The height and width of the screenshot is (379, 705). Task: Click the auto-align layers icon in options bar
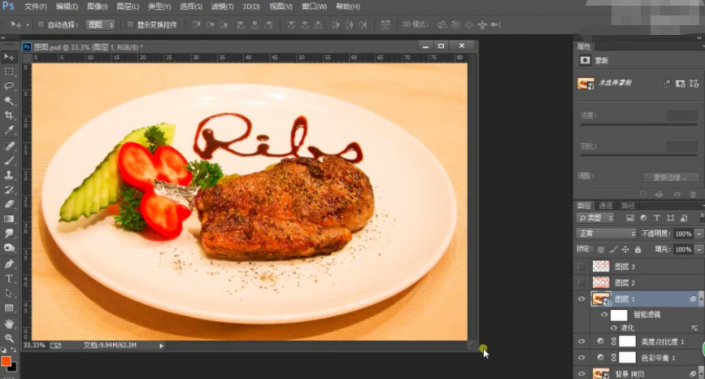click(x=385, y=25)
